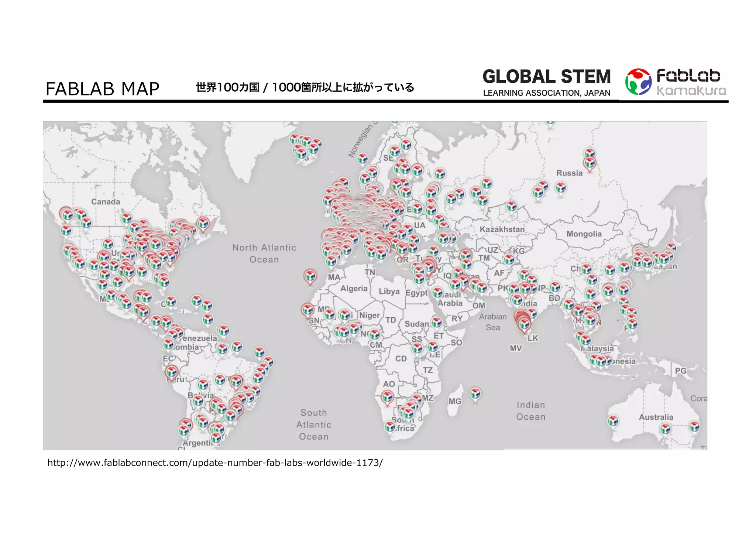756x535 pixels.
Task: Click the OM Oman label
Action: click(x=479, y=306)
